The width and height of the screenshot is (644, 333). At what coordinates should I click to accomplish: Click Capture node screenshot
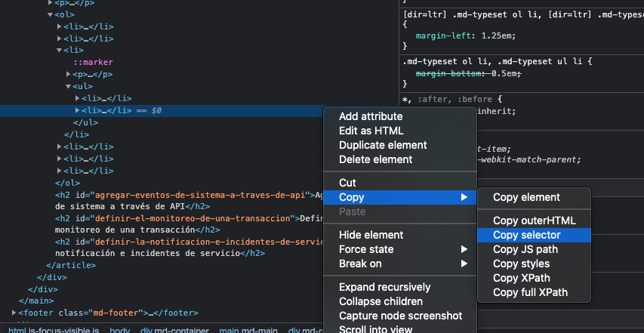coord(400,316)
